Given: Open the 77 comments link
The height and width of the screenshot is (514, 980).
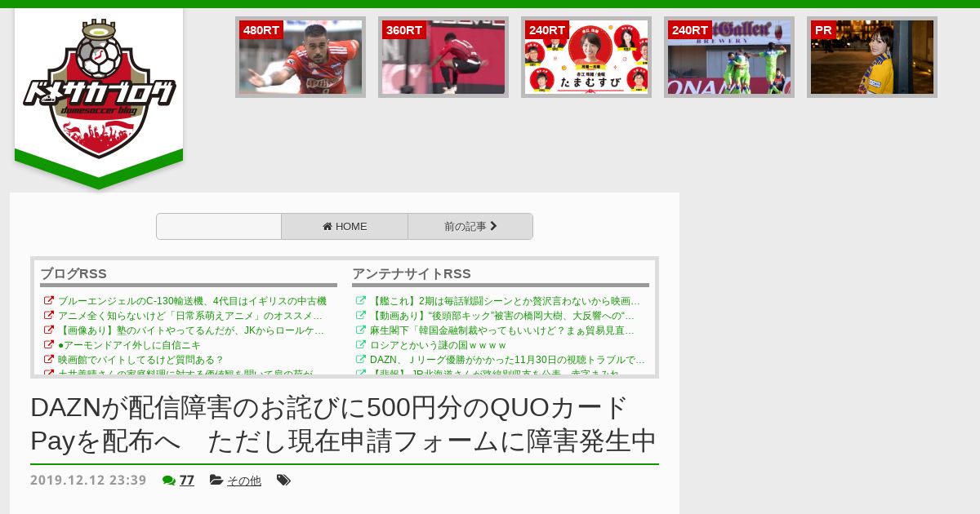Looking at the screenshot, I should click(187, 481).
